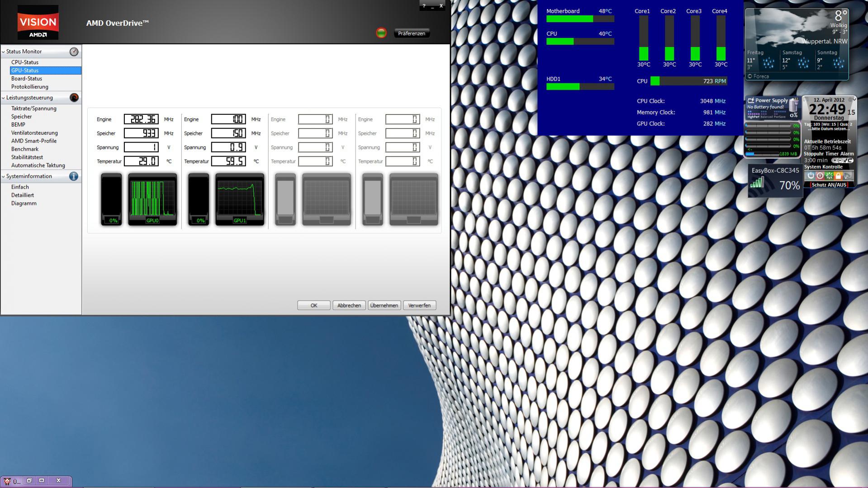Open Automatische Taktung page

click(x=38, y=166)
